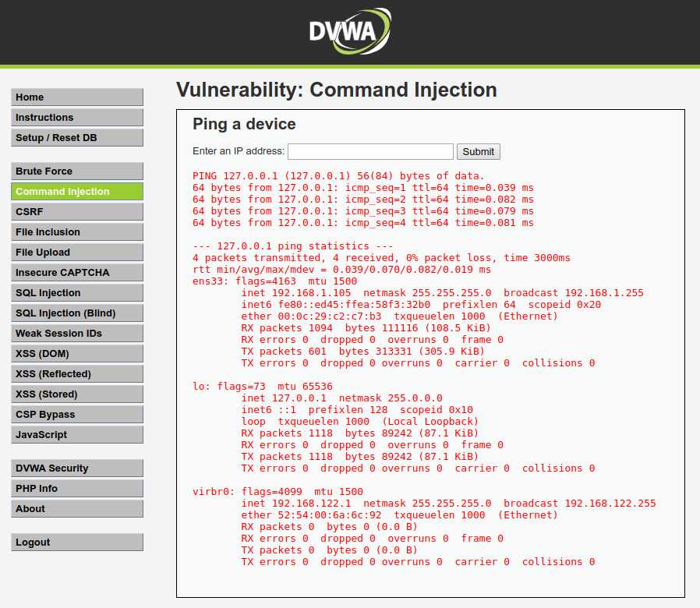Click the '127.0.0.1 ping statistics' line

pyautogui.click(x=292, y=246)
